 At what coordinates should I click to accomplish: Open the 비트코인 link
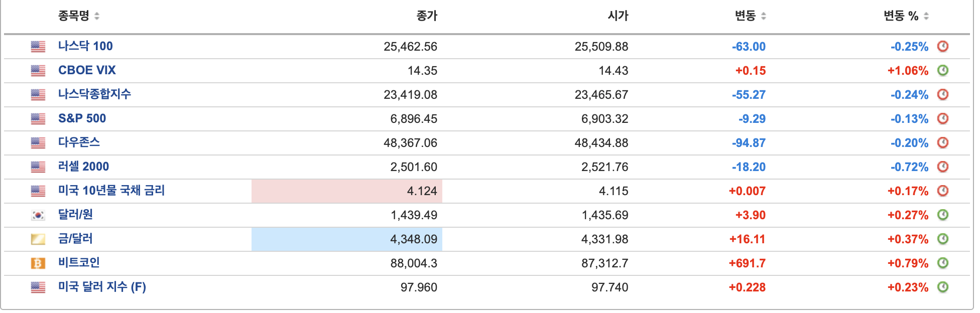pos(79,263)
